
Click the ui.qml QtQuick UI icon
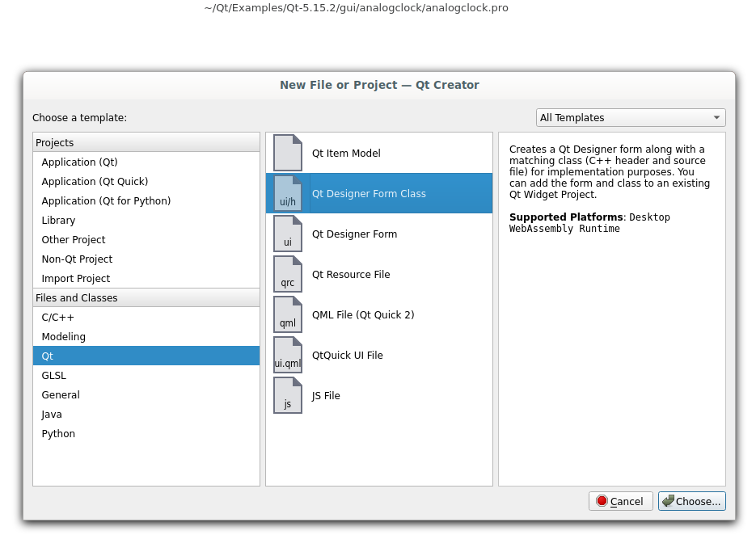288,356
